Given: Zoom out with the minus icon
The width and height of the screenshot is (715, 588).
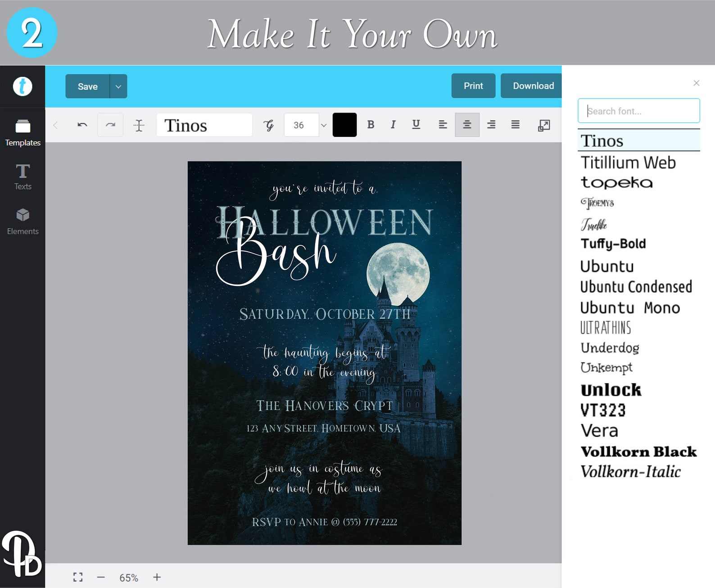Looking at the screenshot, I should point(101,577).
